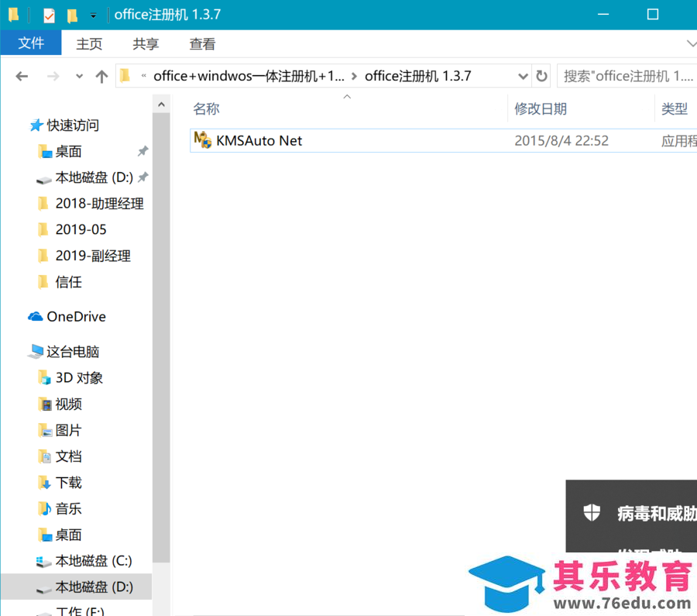
Task: Open the 下载 folder
Action: [x=68, y=483]
